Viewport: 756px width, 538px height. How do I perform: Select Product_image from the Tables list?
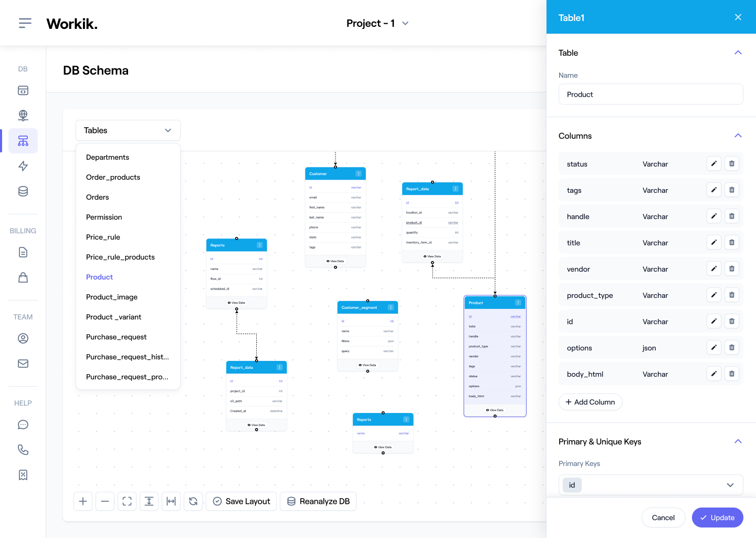pyautogui.click(x=112, y=297)
